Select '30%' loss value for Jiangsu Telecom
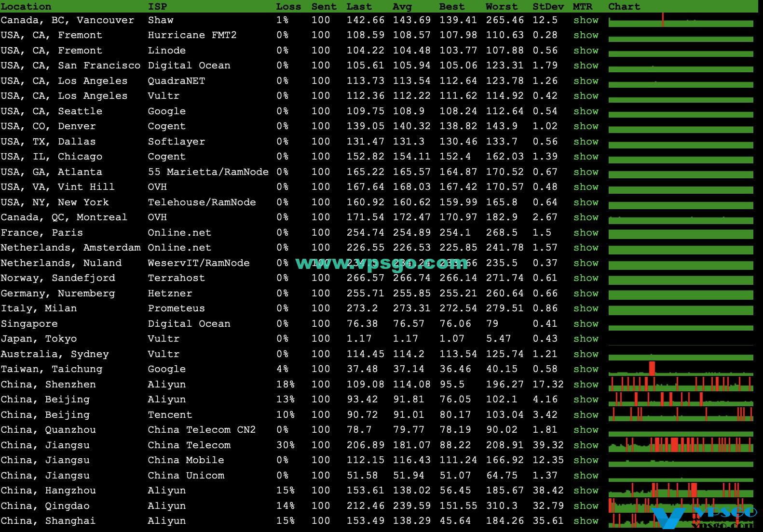Screen dimensions: 763x532 285,445
